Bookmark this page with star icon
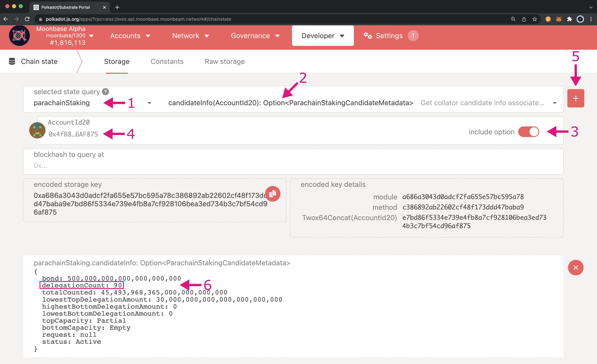 point(535,19)
